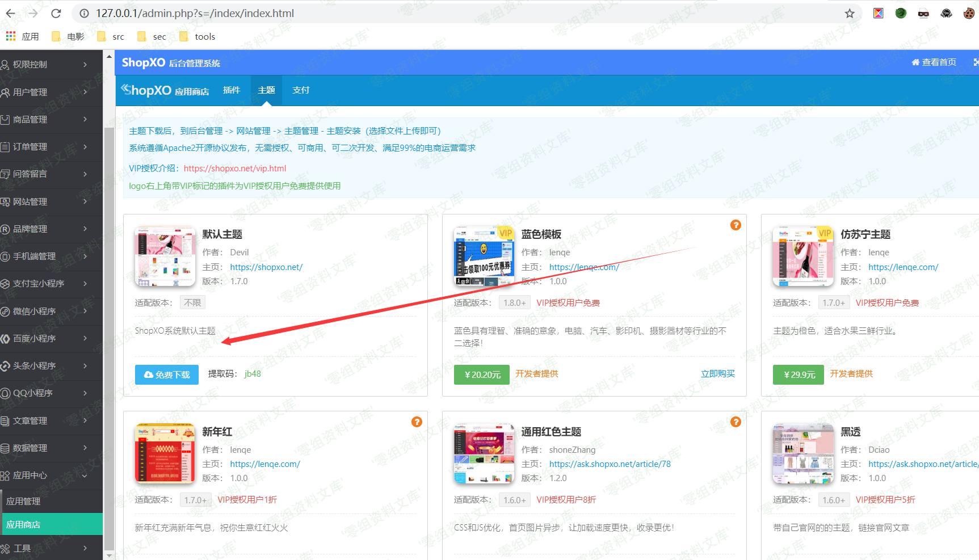
Task: Click the cookie extension icon in toolbar
Action: point(968,13)
